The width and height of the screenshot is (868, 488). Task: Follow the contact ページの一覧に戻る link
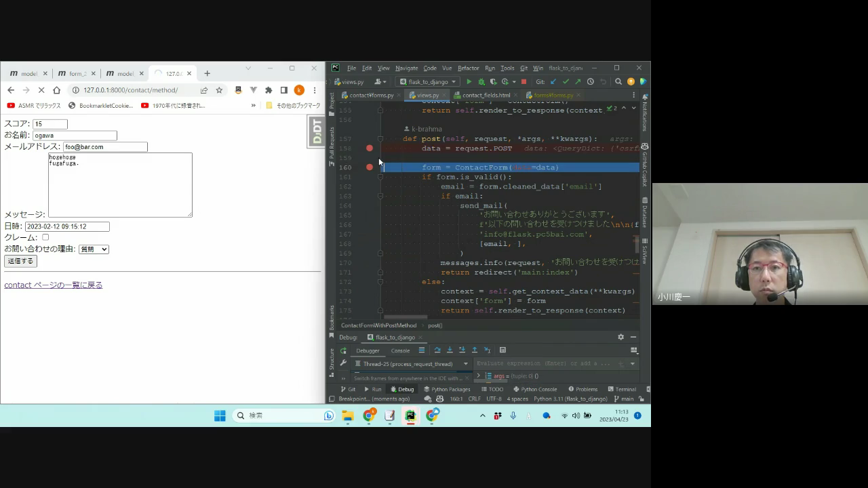click(54, 285)
